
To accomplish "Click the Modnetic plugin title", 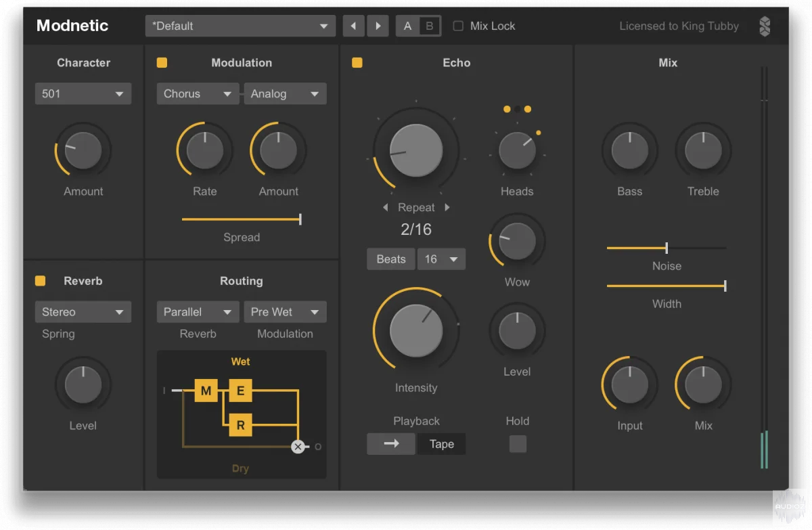I will (x=72, y=26).
